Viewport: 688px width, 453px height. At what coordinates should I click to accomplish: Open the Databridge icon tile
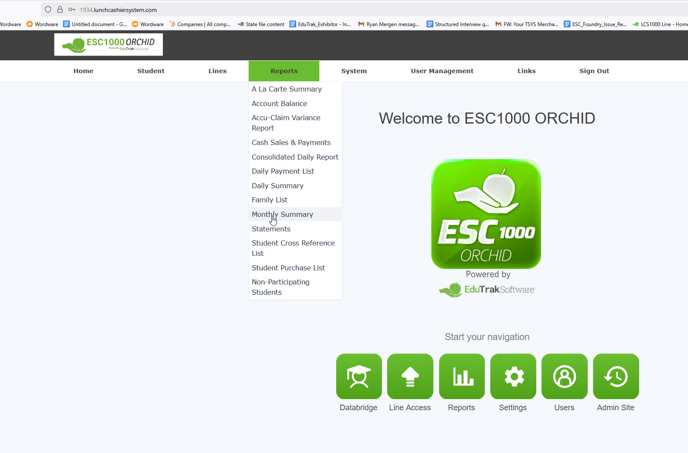[359, 376]
